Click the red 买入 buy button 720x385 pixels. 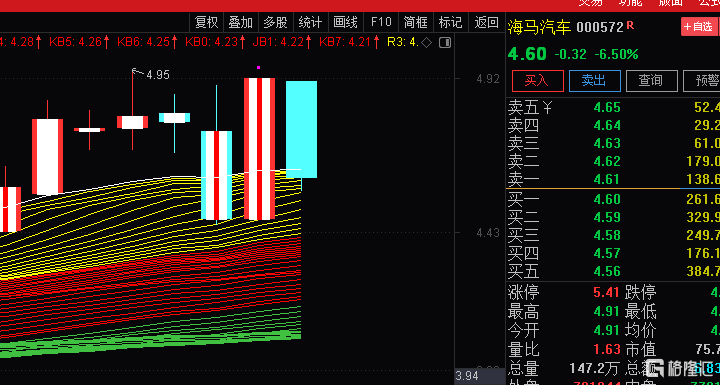click(538, 81)
